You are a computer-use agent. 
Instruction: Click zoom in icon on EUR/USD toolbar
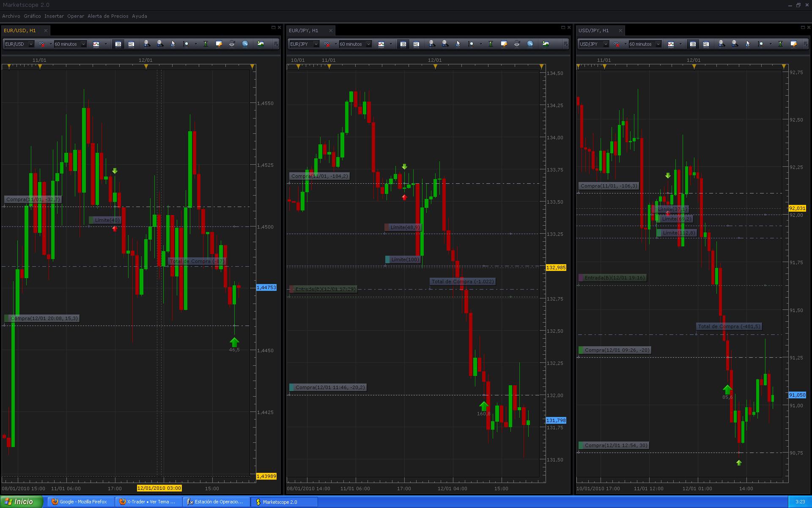coord(146,44)
